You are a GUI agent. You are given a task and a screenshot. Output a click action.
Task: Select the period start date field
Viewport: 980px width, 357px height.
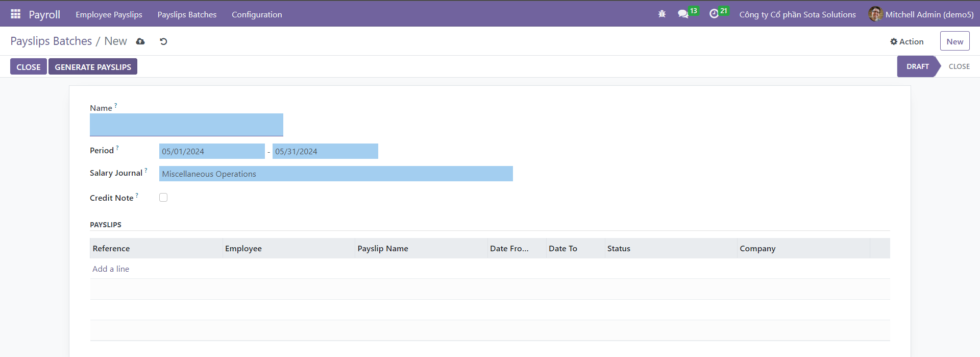[211, 151]
